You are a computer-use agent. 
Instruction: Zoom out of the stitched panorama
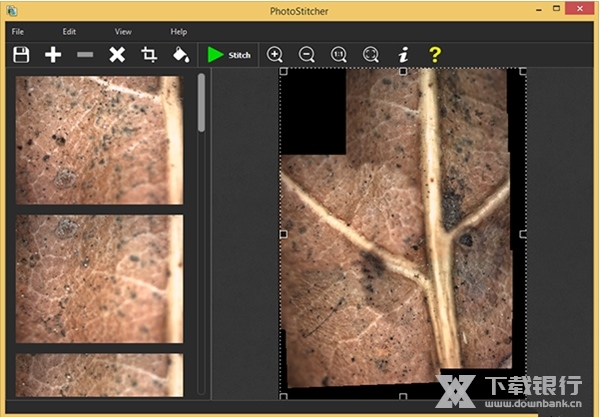[307, 55]
